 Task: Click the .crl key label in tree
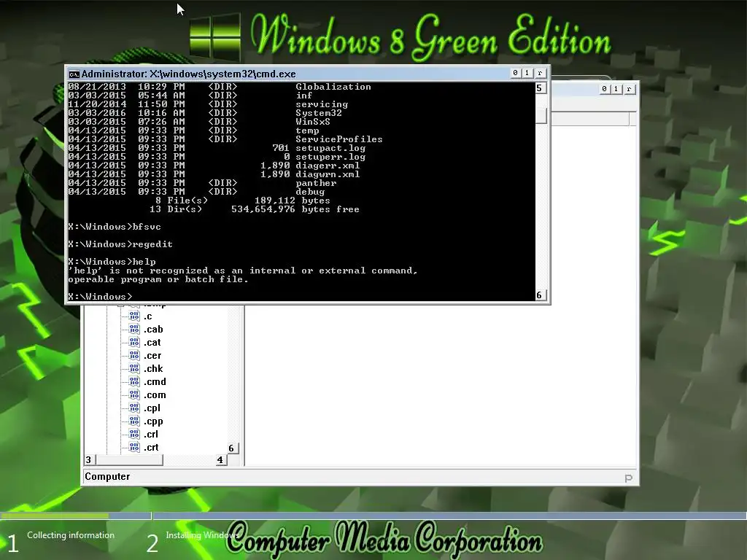coord(151,435)
